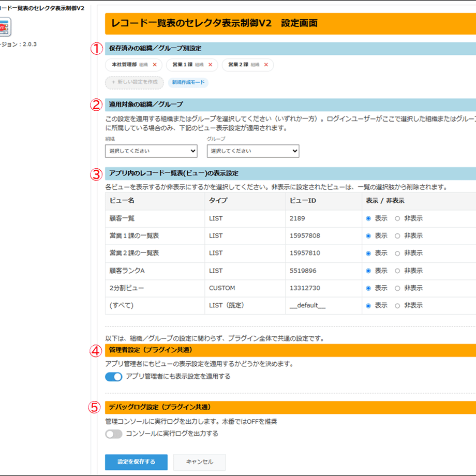Viewport: 476px width, 476px height.
Task: Click the 営業2課の一覧表 view name cell
Action: coord(155,253)
